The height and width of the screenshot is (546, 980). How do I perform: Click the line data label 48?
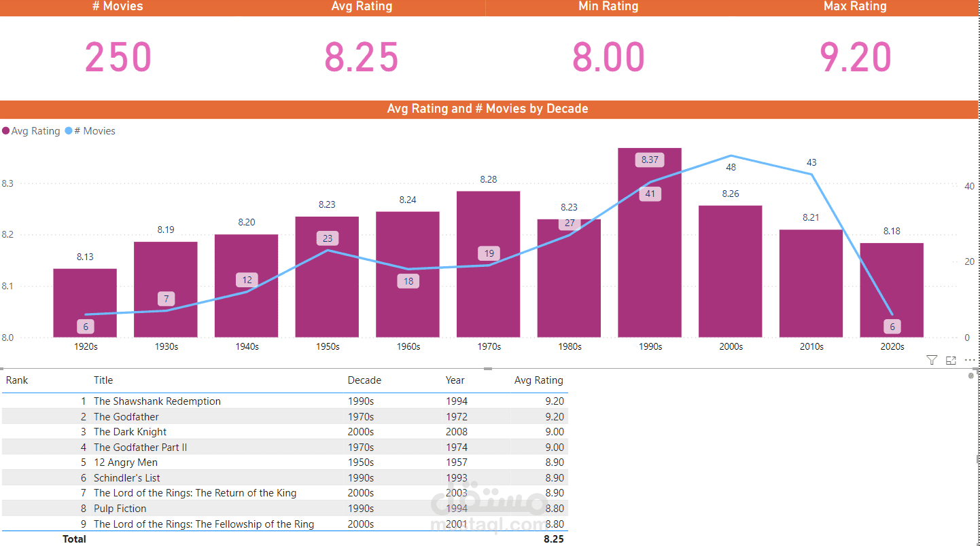tap(731, 167)
